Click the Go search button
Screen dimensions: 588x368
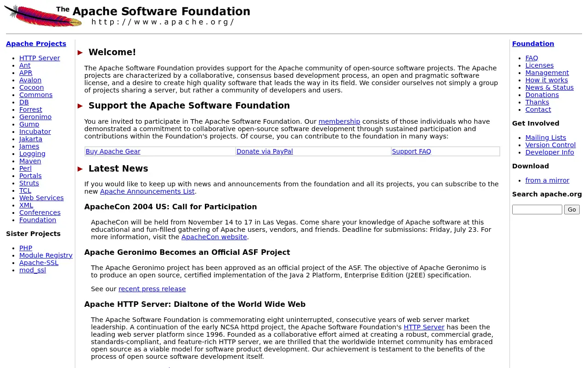pyautogui.click(x=572, y=209)
